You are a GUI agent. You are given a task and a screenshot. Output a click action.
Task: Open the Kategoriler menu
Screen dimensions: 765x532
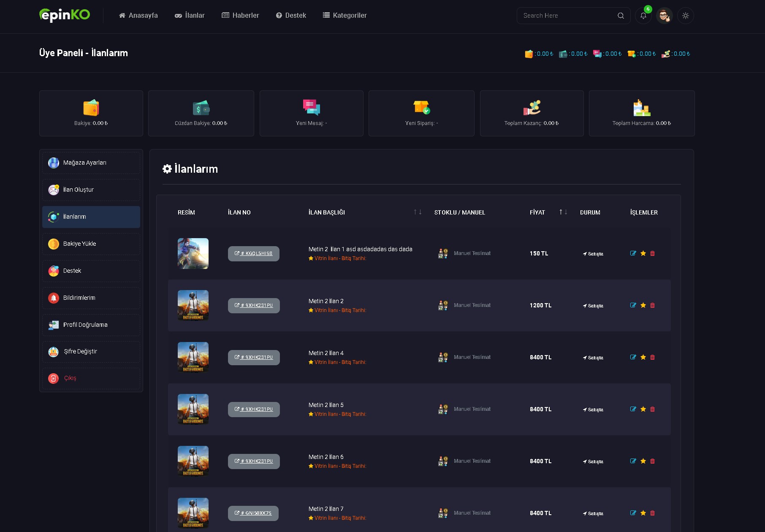point(345,15)
